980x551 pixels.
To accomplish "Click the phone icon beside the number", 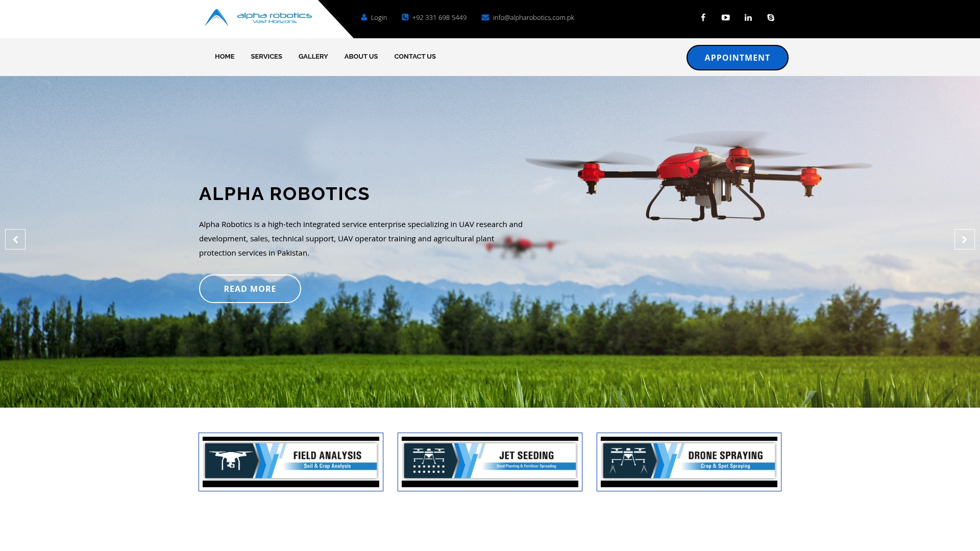I will pos(405,17).
